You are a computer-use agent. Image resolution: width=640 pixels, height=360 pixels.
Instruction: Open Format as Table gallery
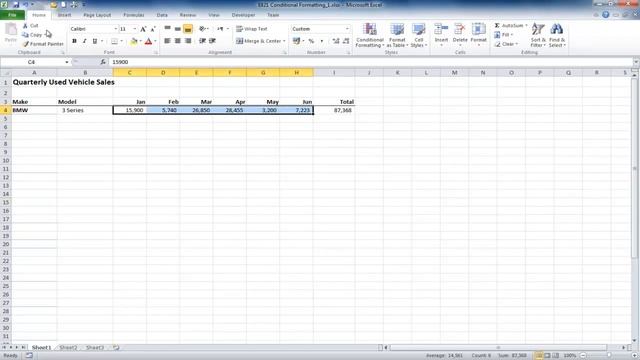397,35
